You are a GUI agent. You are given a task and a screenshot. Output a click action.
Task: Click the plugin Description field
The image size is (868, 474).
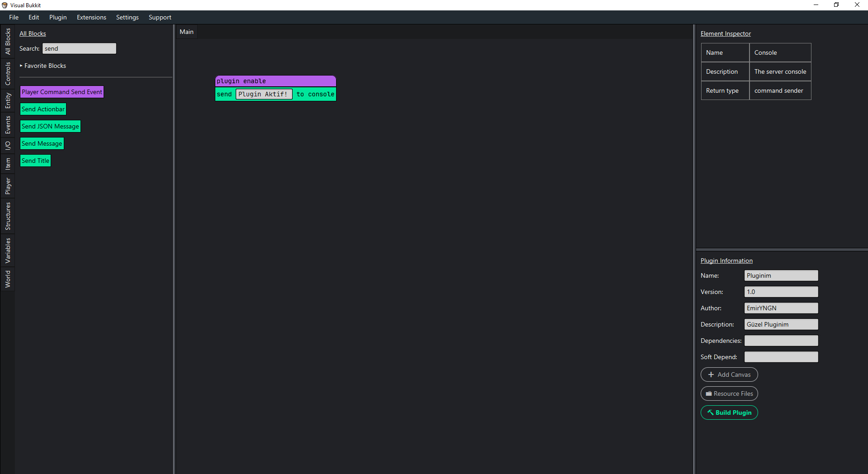781,324
